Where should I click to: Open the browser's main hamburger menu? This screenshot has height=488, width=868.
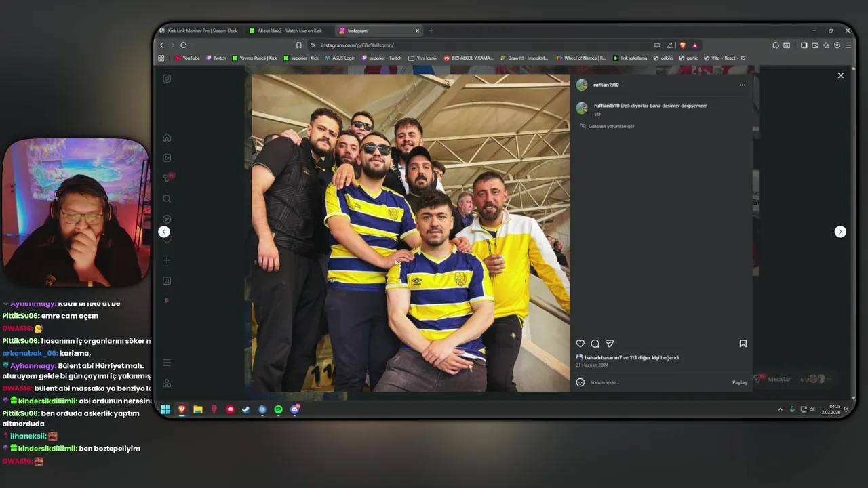(x=848, y=45)
